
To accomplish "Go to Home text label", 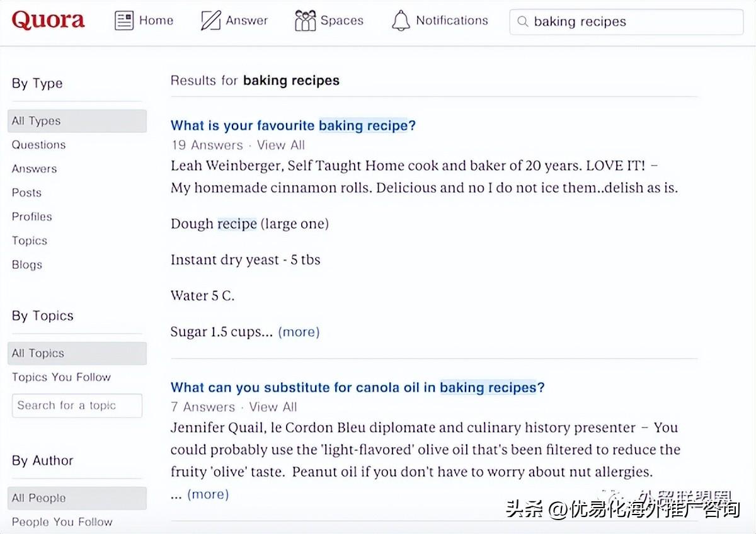I will [156, 21].
